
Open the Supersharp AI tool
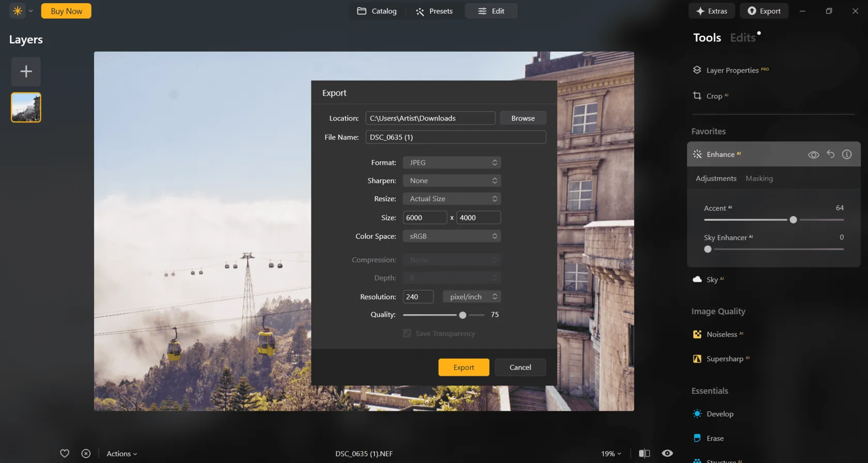(724, 359)
